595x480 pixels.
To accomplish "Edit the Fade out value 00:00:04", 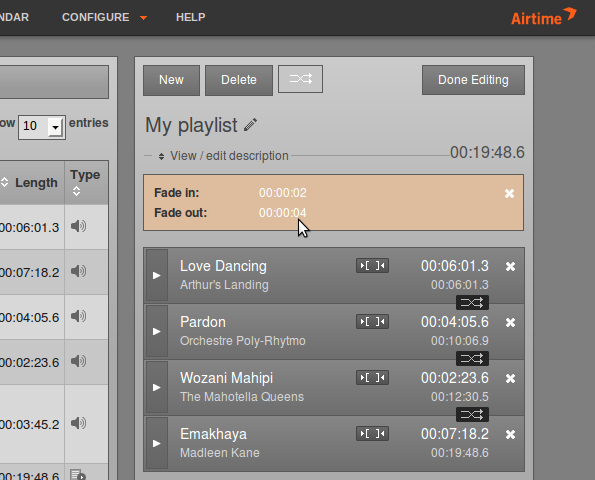I will (x=282, y=213).
